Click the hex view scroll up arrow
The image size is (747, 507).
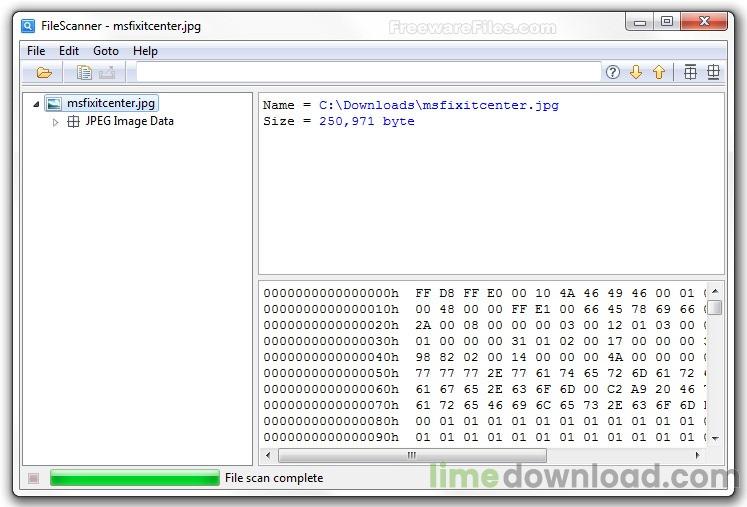click(x=715, y=291)
